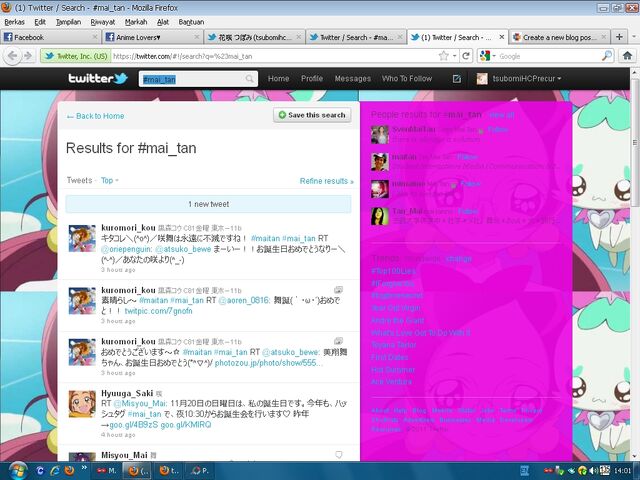This screenshot has height=480, width=640.
Task: Click the volume icon in the system tray
Action: pyautogui.click(x=595, y=471)
